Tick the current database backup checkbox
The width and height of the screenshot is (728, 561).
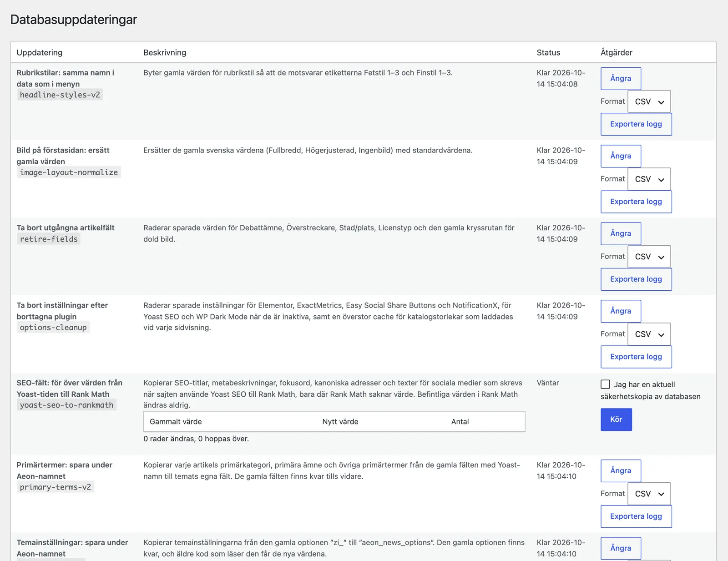pos(605,384)
